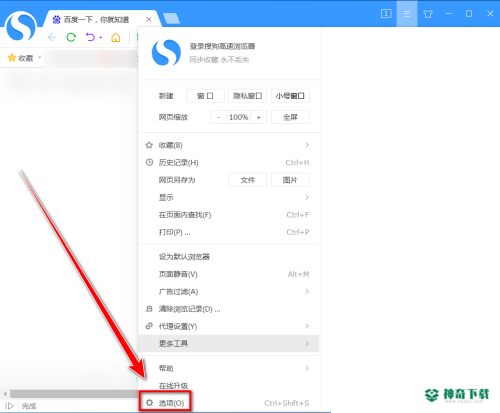
Task: Increase page zoom with plus button
Action: tap(259, 117)
